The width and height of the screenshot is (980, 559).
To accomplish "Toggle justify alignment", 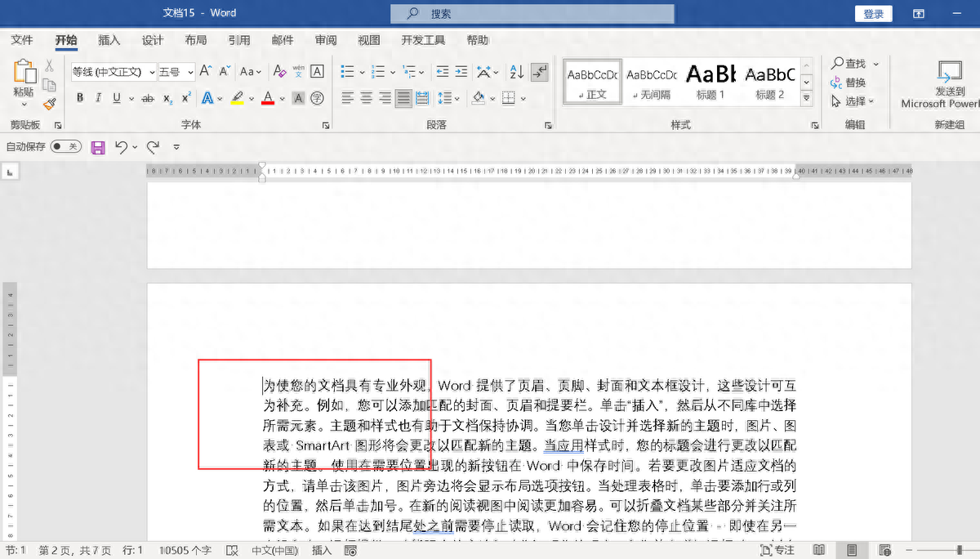I will tap(403, 98).
